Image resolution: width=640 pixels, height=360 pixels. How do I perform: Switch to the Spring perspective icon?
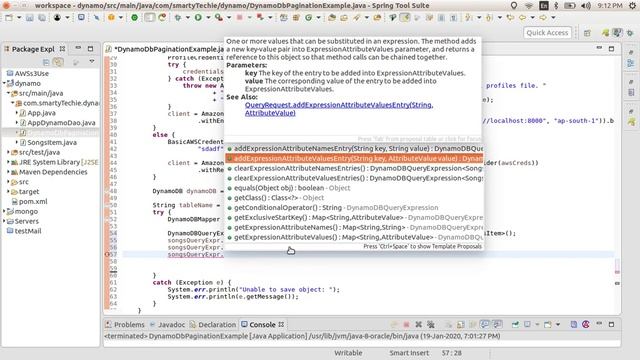[605, 33]
